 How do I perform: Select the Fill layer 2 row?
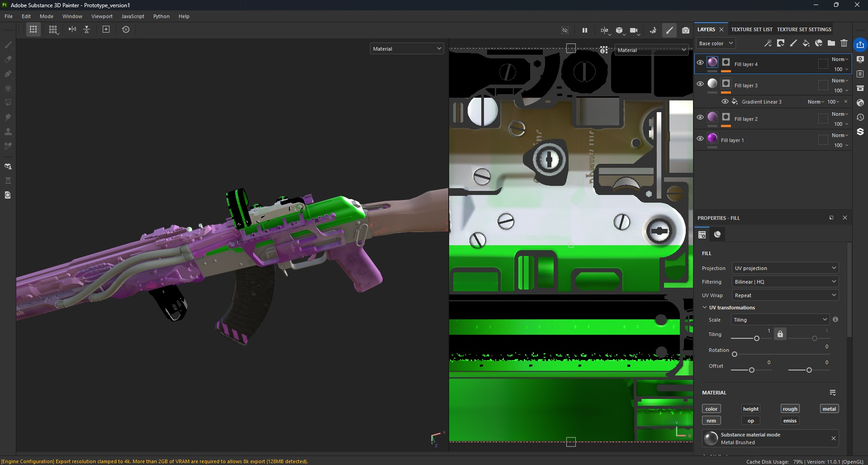769,119
